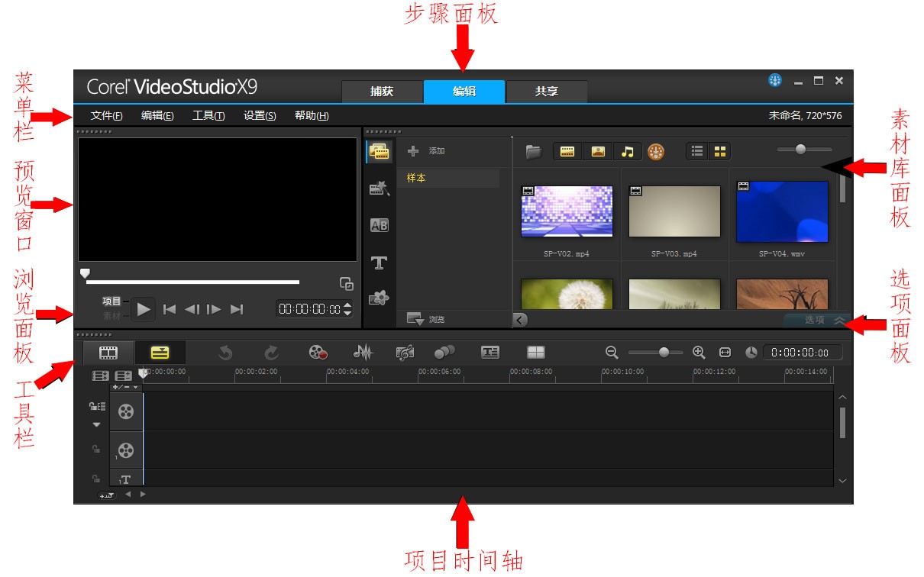924x577 pixels.
Task: Open the +/- track manager dropdown
Action: pos(126,387)
